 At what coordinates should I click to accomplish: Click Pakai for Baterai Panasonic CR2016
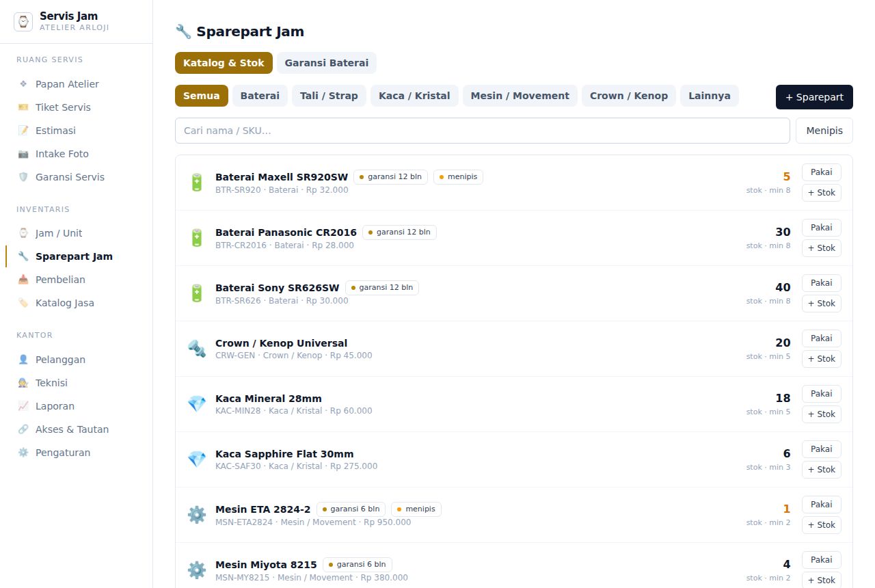[822, 228]
